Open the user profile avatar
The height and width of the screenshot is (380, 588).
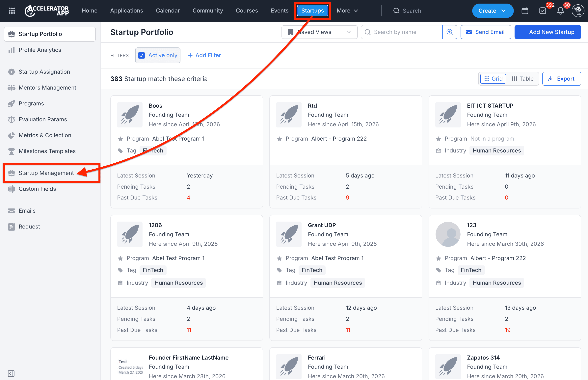click(578, 11)
